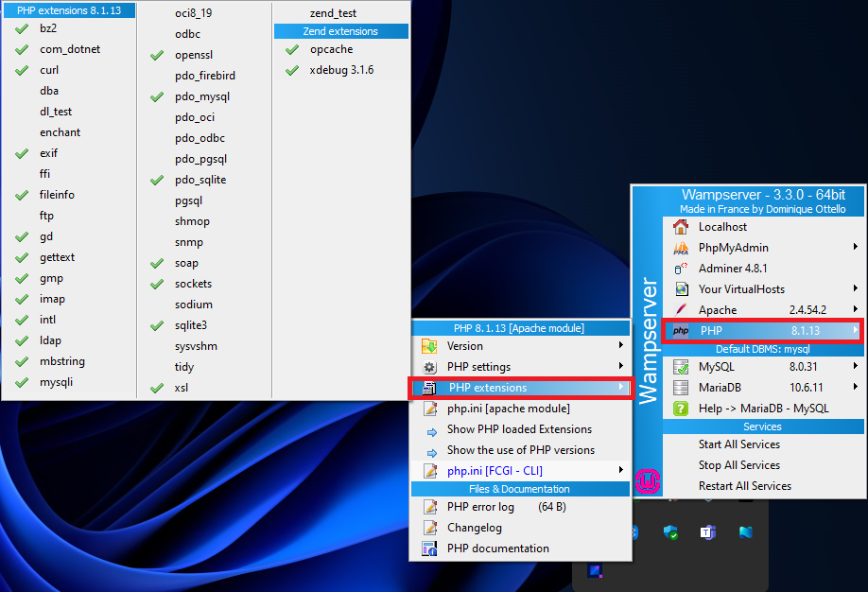
Task: Click the PHP error log file icon
Action: click(429, 507)
